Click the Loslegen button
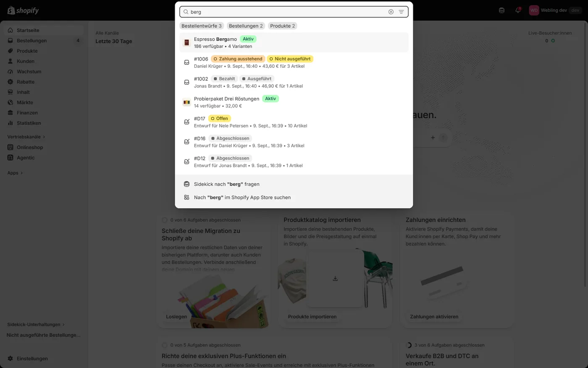The height and width of the screenshot is (368, 588). point(176,317)
